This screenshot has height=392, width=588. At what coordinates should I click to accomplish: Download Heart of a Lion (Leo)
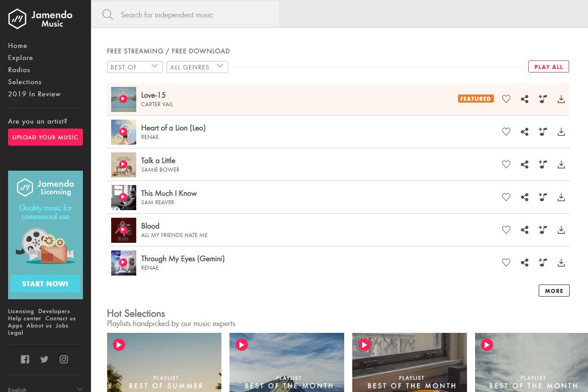[x=561, y=132]
